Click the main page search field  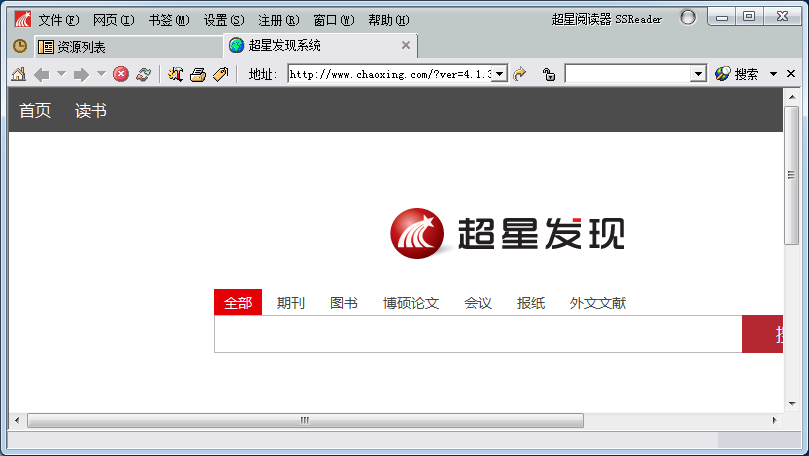(x=478, y=334)
